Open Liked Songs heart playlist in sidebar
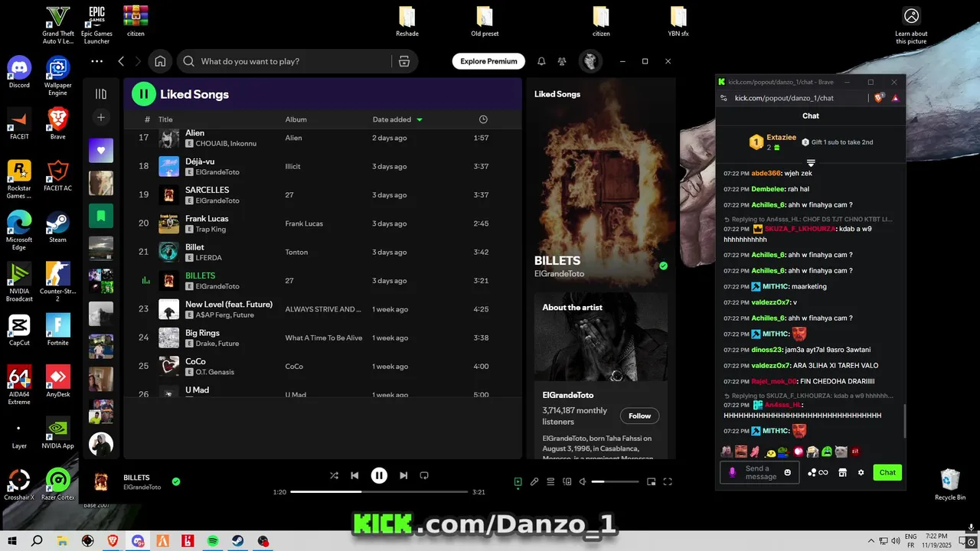 point(101,151)
